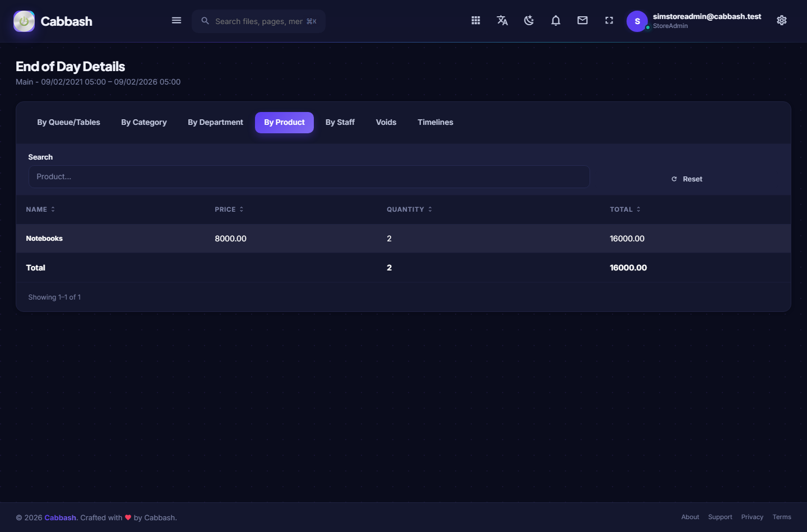The height and width of the screenshot is (532, 807).
Task: Sort the table by Quantity column
Action: [x=410, y=209]
